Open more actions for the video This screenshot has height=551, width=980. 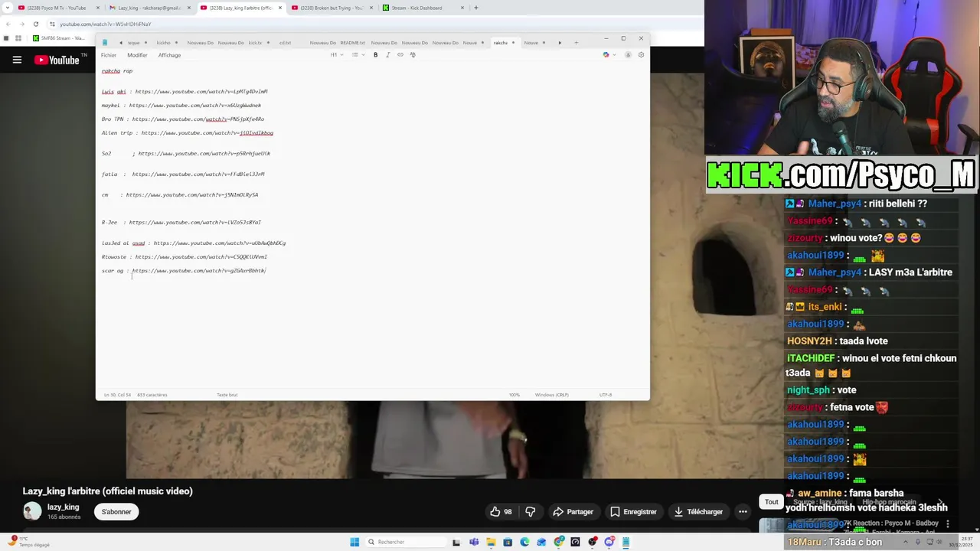(x=743, y=511)
